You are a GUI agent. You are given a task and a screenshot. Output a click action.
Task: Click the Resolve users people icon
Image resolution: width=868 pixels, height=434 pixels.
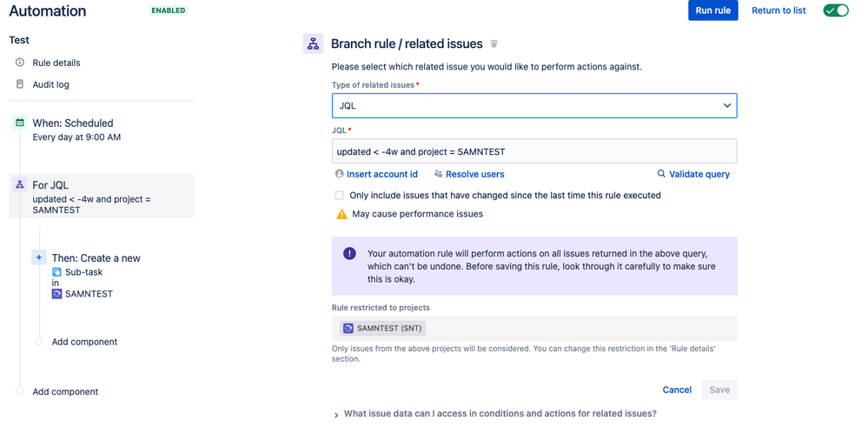pos(439,173)
